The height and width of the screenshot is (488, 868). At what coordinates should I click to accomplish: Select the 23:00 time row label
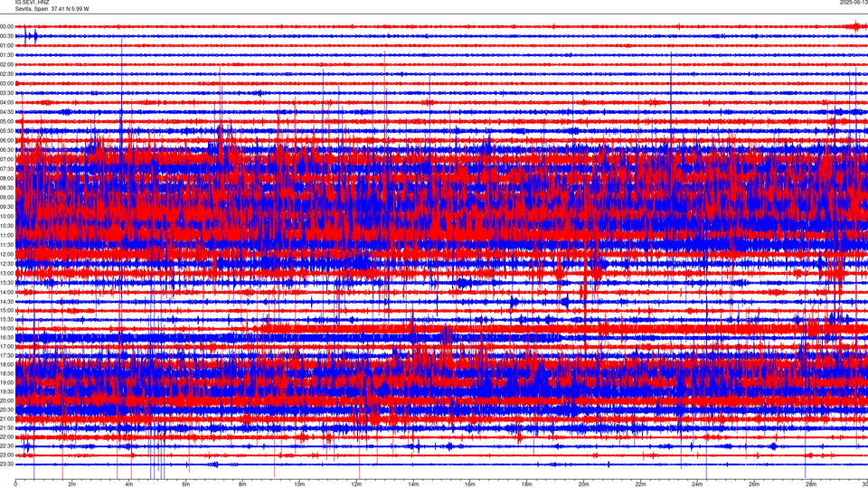[6, 455]
